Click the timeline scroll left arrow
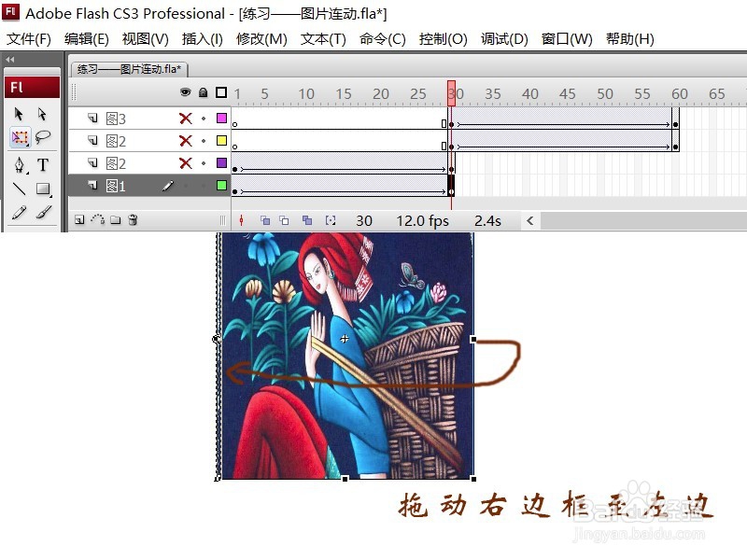The image size is (747, 560). (x=529, y=220)
